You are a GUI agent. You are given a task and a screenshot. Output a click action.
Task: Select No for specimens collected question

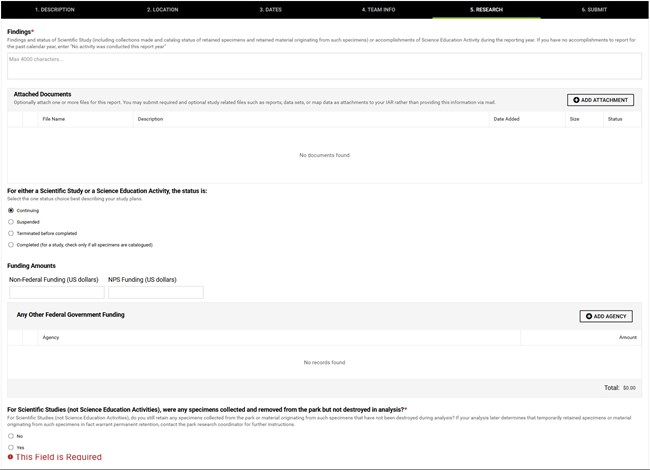11,436
